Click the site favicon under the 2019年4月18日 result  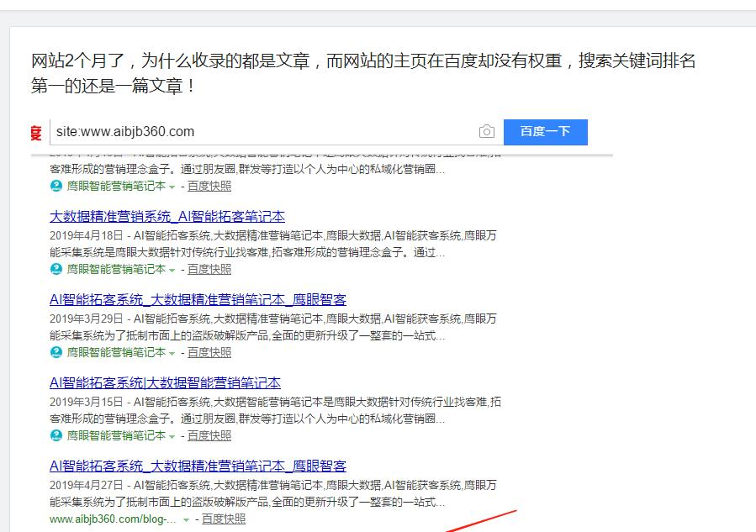56,270
